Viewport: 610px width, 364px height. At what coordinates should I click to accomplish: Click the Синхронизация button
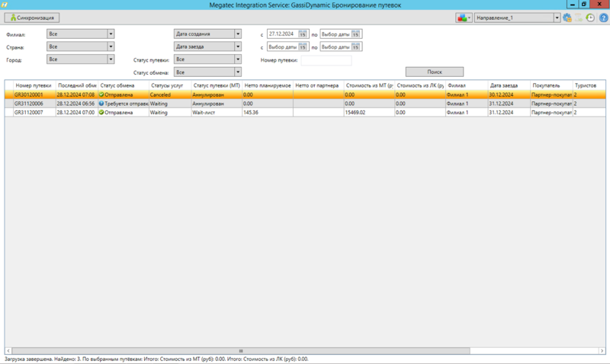32,17
